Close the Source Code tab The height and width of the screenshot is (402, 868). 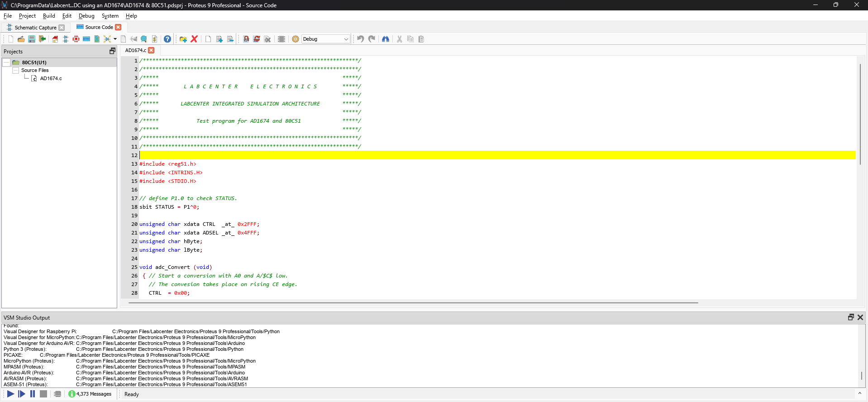118,27
